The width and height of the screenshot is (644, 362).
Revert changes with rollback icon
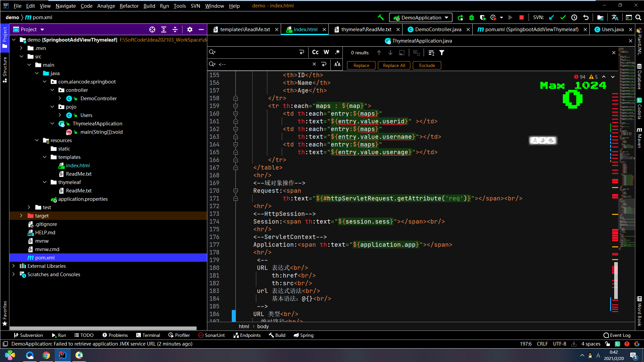tap(586, 17)
